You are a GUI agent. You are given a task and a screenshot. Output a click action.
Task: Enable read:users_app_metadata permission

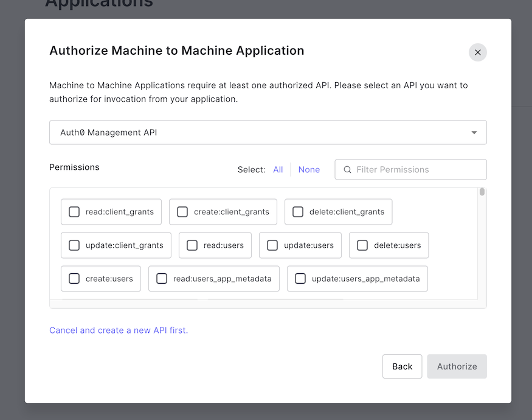pos(162,279)
